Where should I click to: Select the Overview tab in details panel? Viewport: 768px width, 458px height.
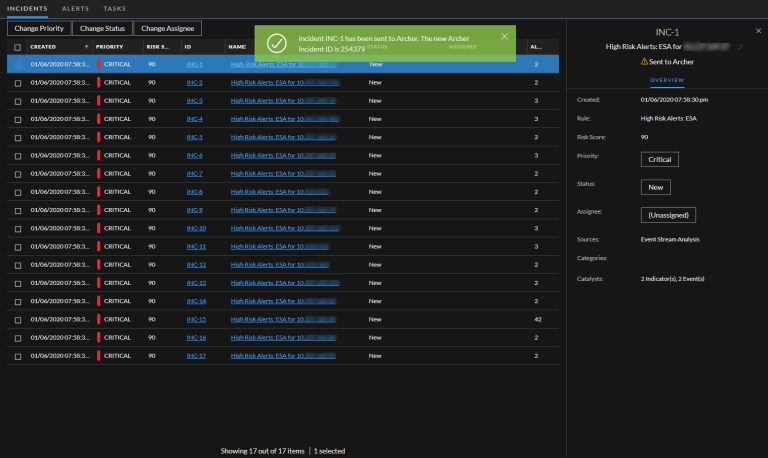tap(667, 80)
